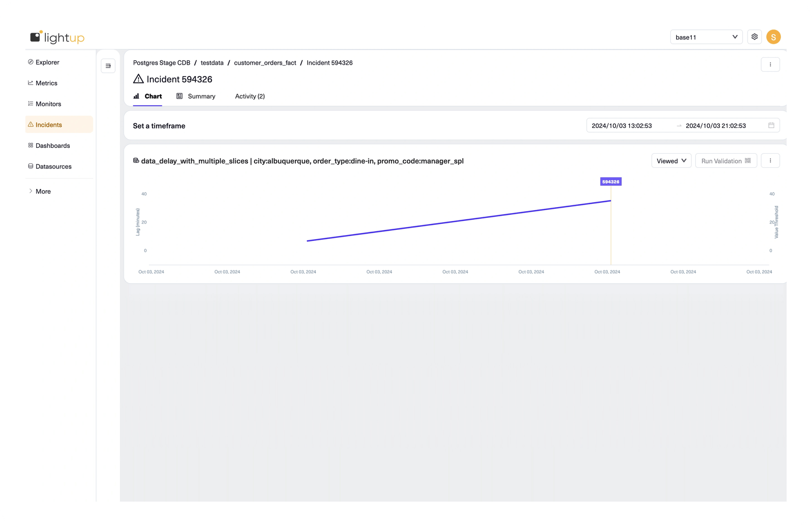The image size is (812, 527).
Task: Collapse the sidebar using the arrow icon
Action: tap(108, 66)
